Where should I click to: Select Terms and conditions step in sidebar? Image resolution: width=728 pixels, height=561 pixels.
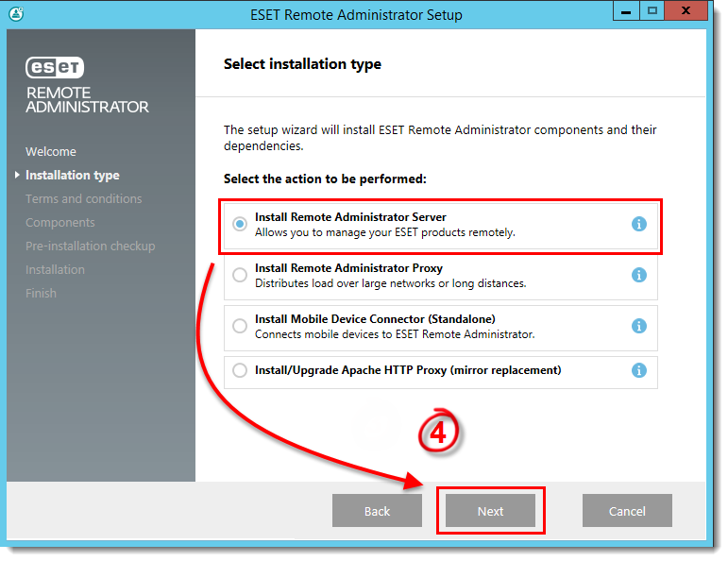[84, 198]
